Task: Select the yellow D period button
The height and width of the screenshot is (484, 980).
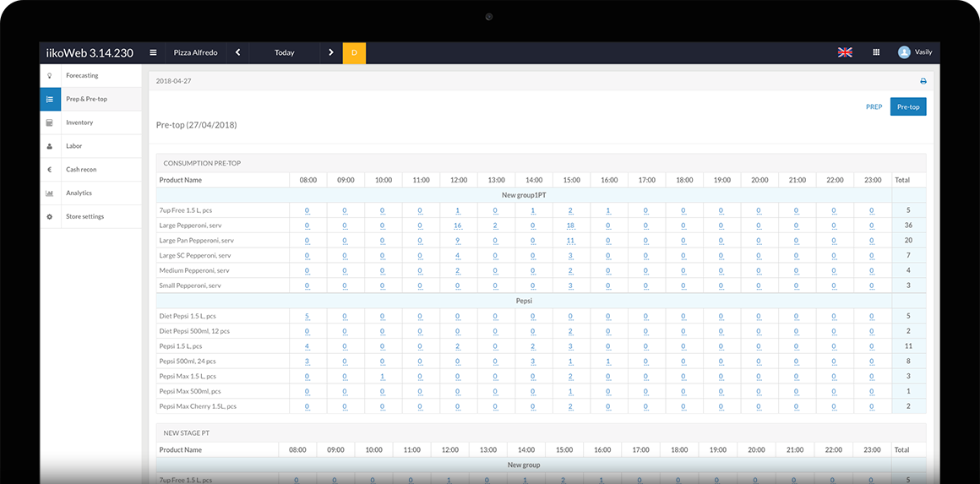Action: (354, 53)
